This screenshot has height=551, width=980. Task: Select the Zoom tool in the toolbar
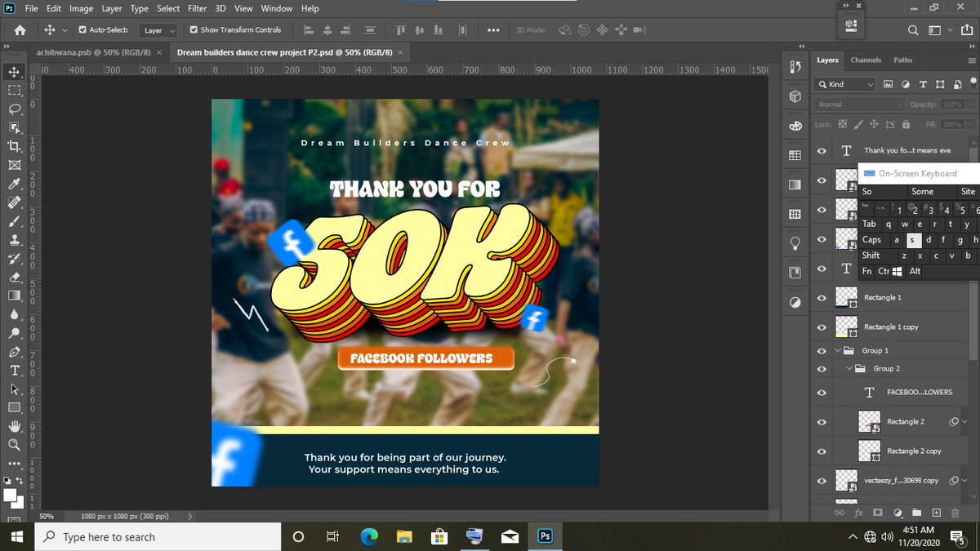pos(15,445)
